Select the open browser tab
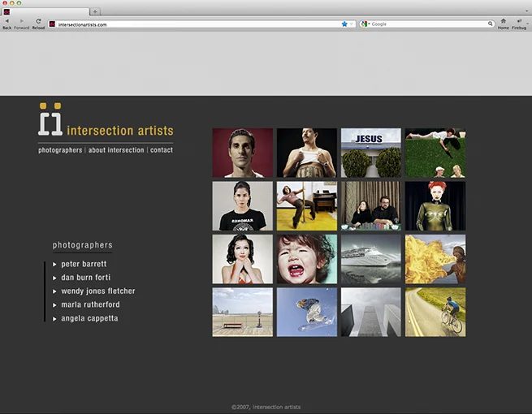 [x=45, y=11]
